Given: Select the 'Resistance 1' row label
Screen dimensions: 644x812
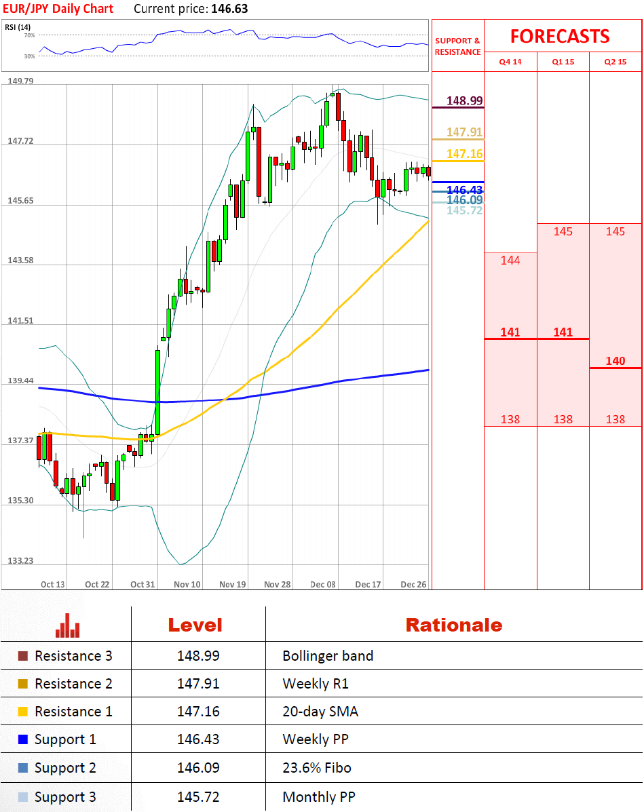Looking at the screenshot, I should pyautogui.click(x=73, y=712).
